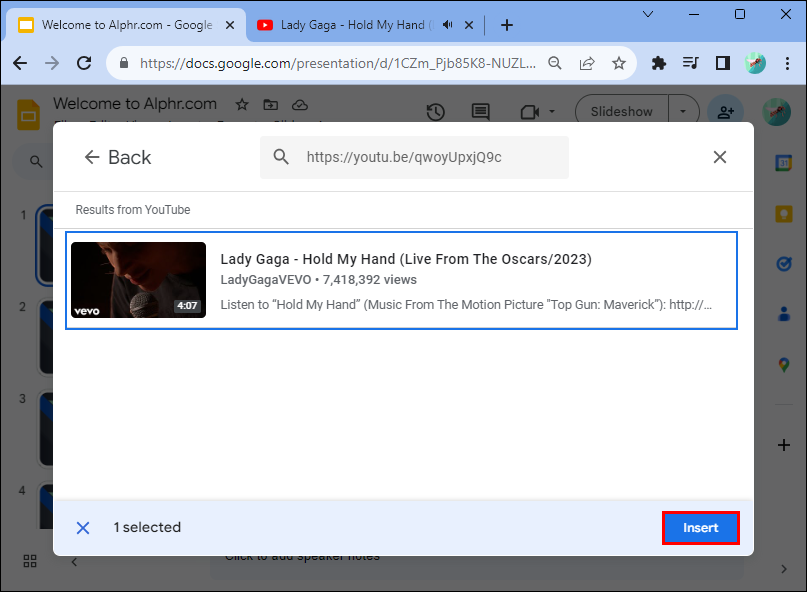This screenshot has height=592, width=807.
Task: View site information lock icon
Action: [124, 63]
